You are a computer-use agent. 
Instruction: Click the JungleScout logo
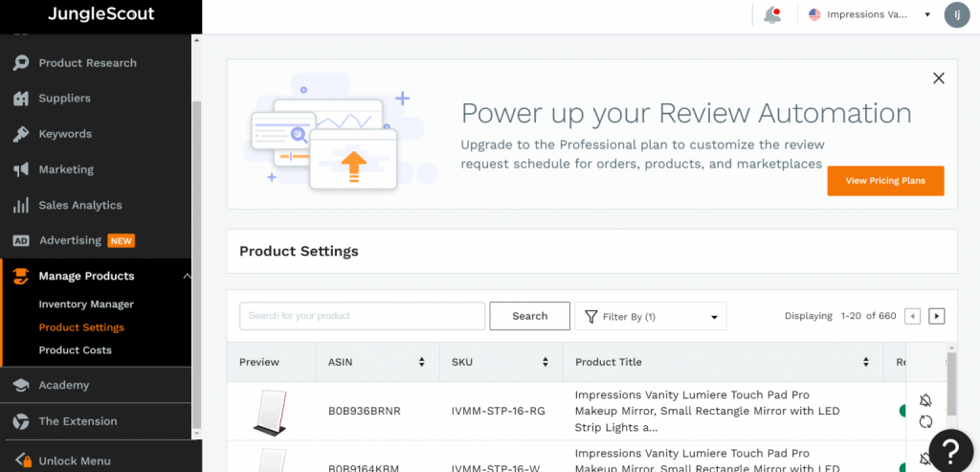(100, 13)
